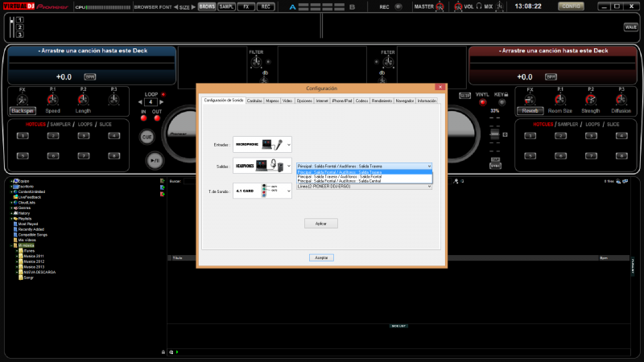644x362 pixels.
Task: Double loop length with right arrow
Action: 162,102
